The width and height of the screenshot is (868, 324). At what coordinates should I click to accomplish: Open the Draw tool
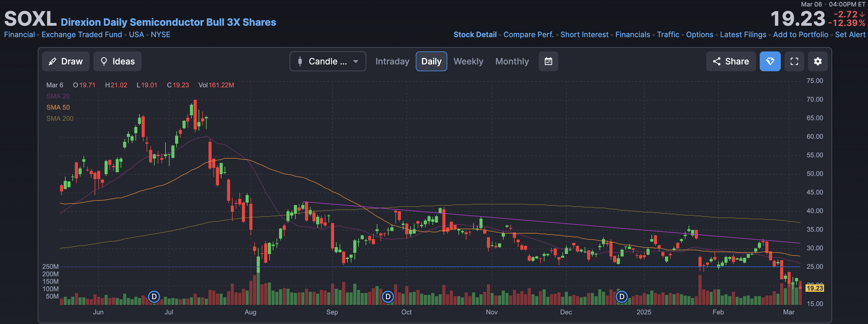(66, 61)
